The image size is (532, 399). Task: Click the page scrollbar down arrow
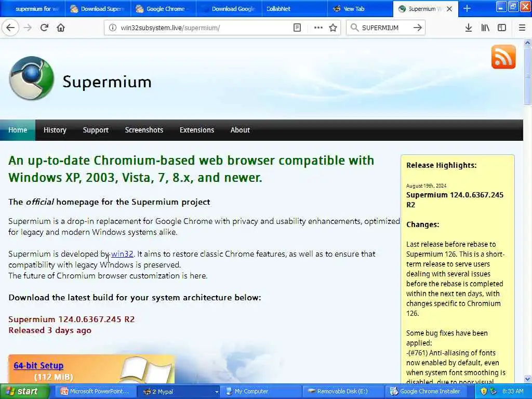[x=527, y=379]
